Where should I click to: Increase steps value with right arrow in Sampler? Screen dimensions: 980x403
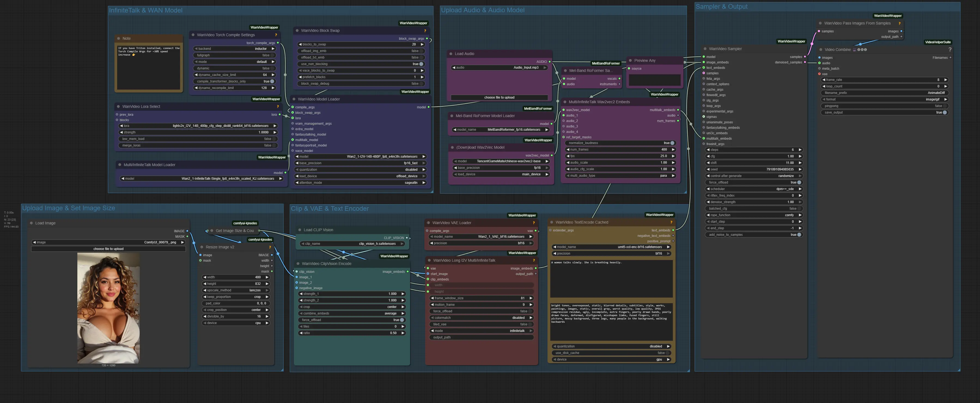800,150
